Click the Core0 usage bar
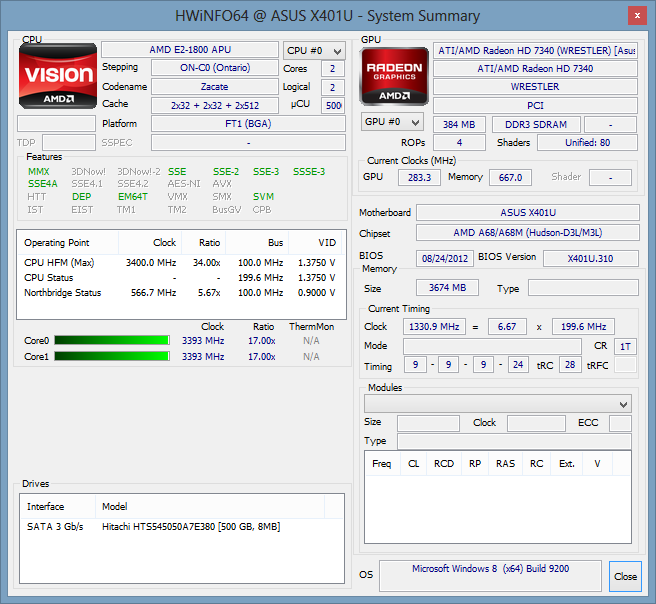The height and width of the screenshot is (604, 656). [112, 340]
